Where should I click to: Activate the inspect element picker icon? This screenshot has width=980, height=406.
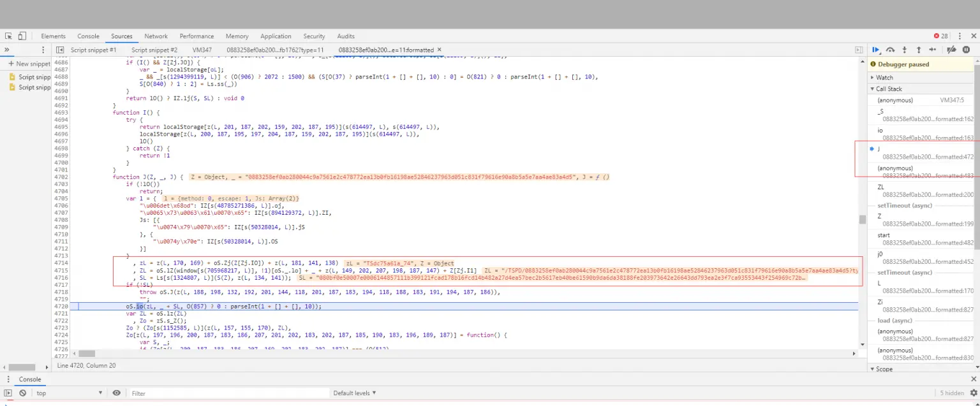8,36
